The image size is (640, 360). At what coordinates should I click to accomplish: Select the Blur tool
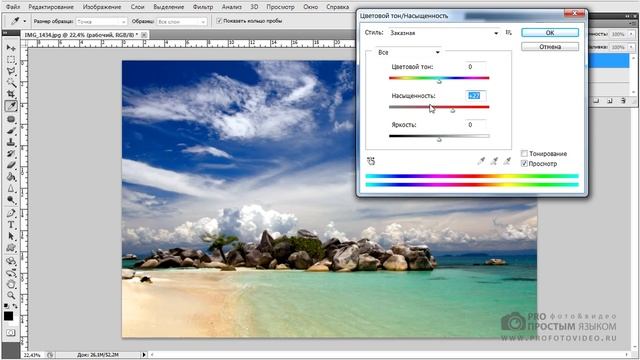(11, 189)
